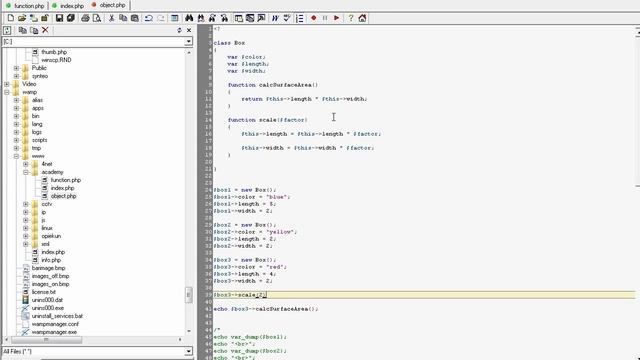Click first copy icon in file panel toolbar
Image resolution: width=640 pixels, height=360 pixels.
pos(22,30)
